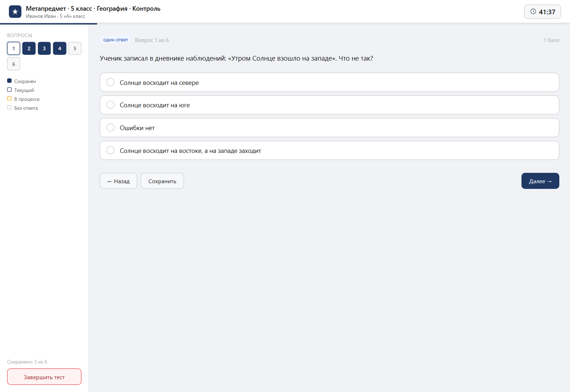Proceed with the 'Далее →' button
The height and width of the screenshot is (392, 570).
coord(540,181)
